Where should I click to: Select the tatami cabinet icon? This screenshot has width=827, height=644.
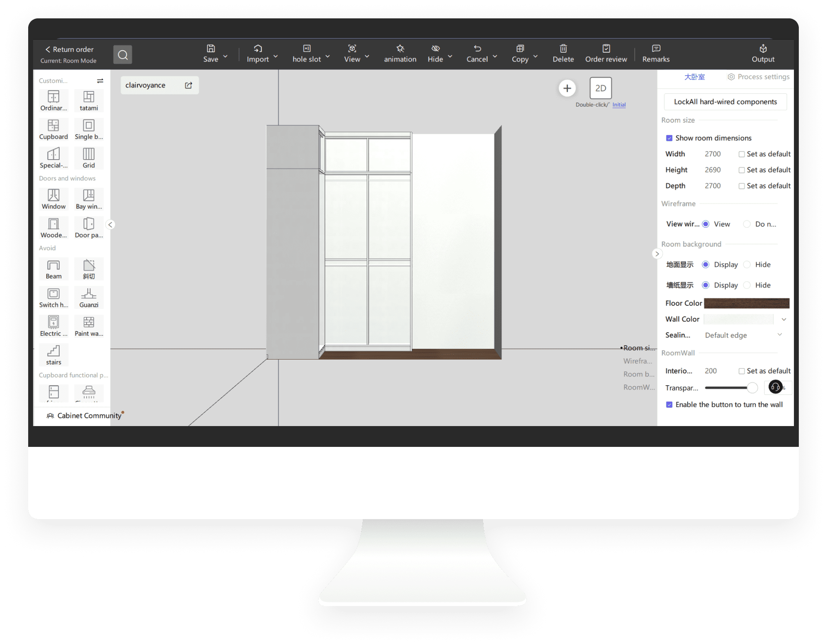pos(89,100)
